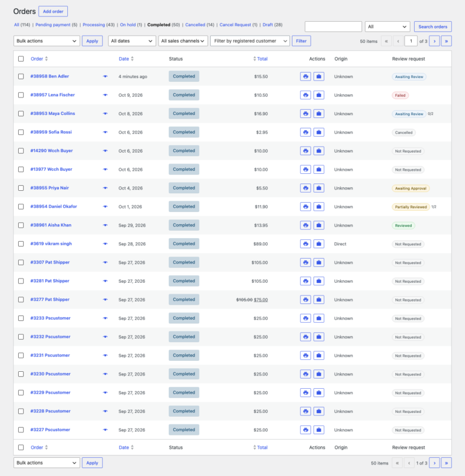The width and height of the screenshot is (465, 476).
Task: Select checkbox for order #38957 Lena Fischer
Action: point(21,95)
